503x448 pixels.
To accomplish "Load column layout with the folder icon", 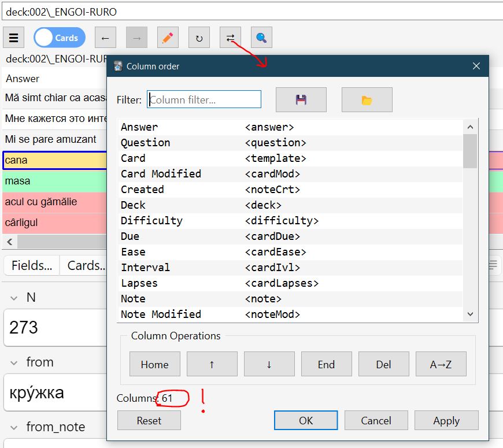I will tap(367, 100).
